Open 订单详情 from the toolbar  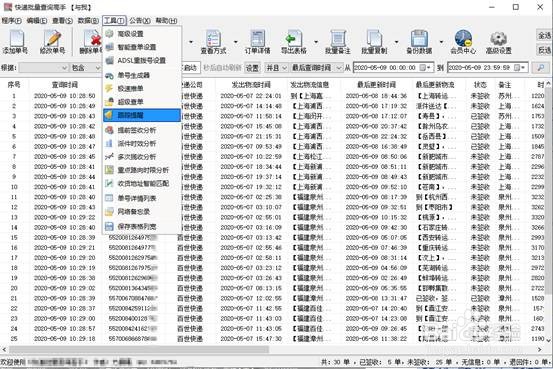[257, 42]
